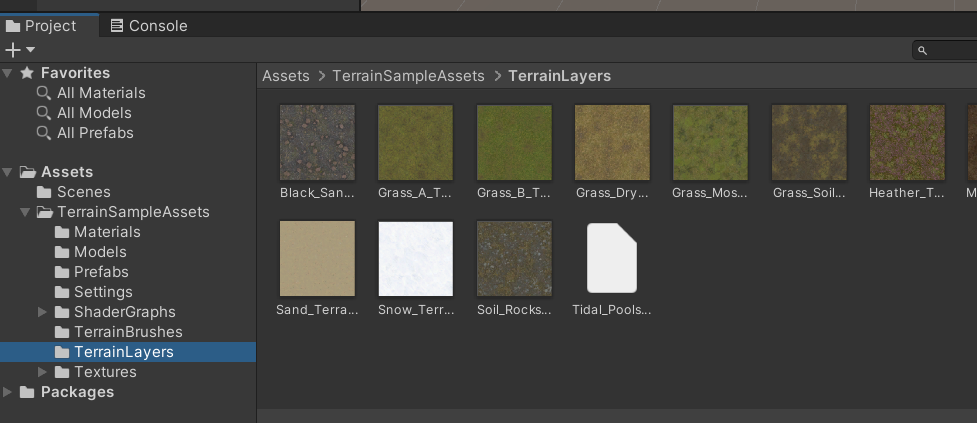Click the Snow_Terr... file name label

(416, 310)
